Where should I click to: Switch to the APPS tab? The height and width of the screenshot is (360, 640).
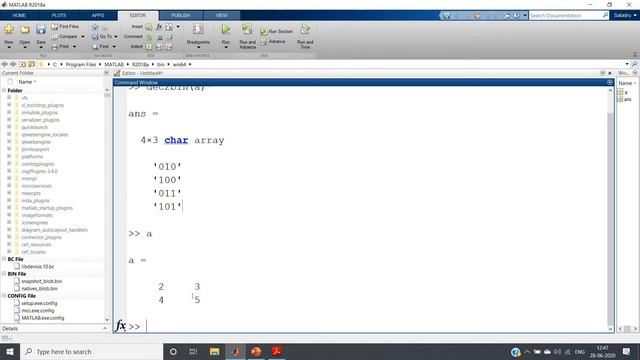click(x=98, y=16)
